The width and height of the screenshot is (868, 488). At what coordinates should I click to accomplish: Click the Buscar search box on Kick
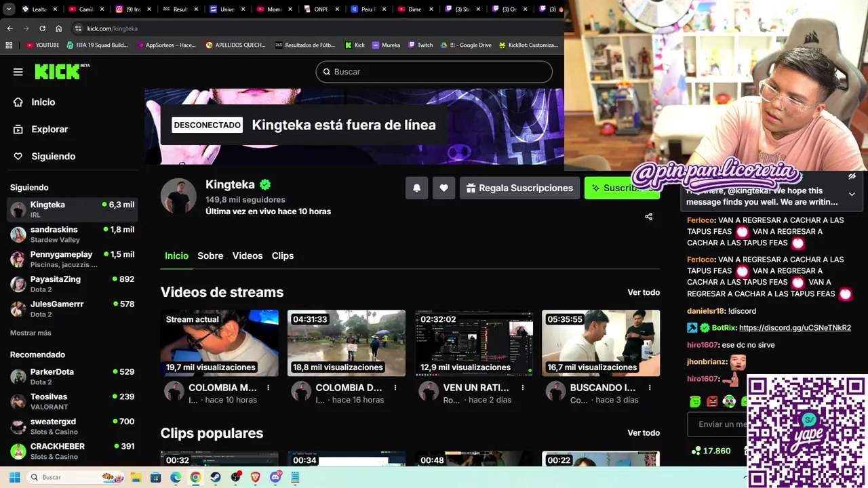click(434, 72)
